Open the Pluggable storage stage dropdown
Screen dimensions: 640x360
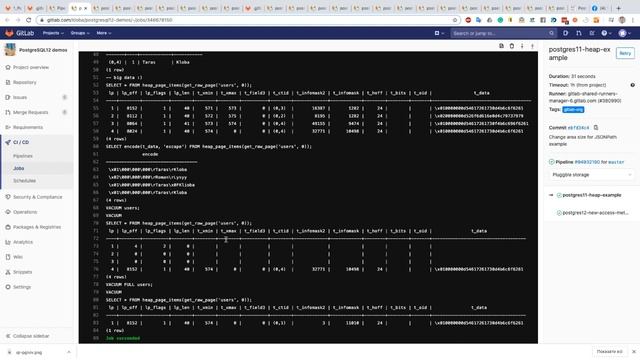point(591,175)
